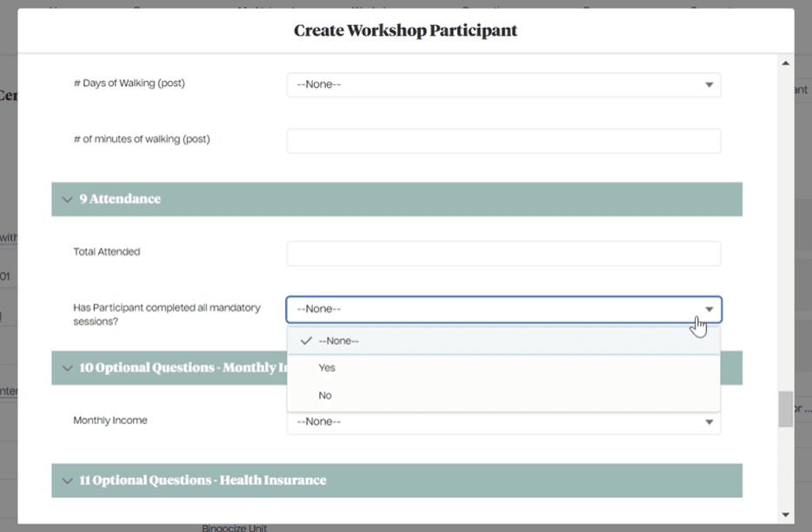Click chevron icon on 11 Health Insurance header

[x=67, y=480]
